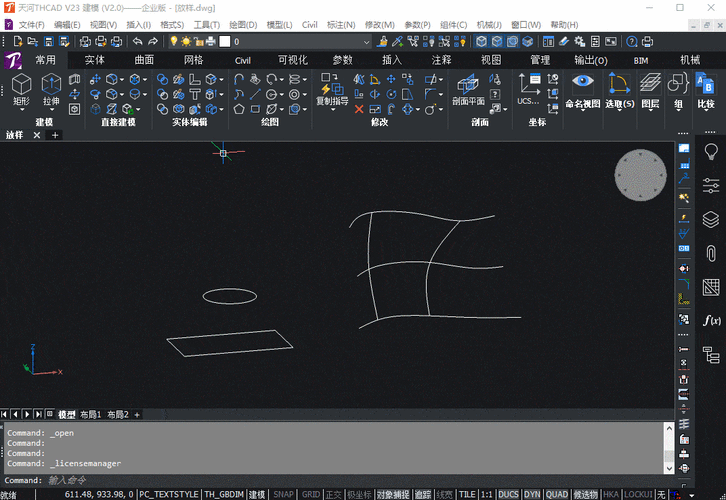Click the white color swatch in layer toolbar

(x=226, y=41)
